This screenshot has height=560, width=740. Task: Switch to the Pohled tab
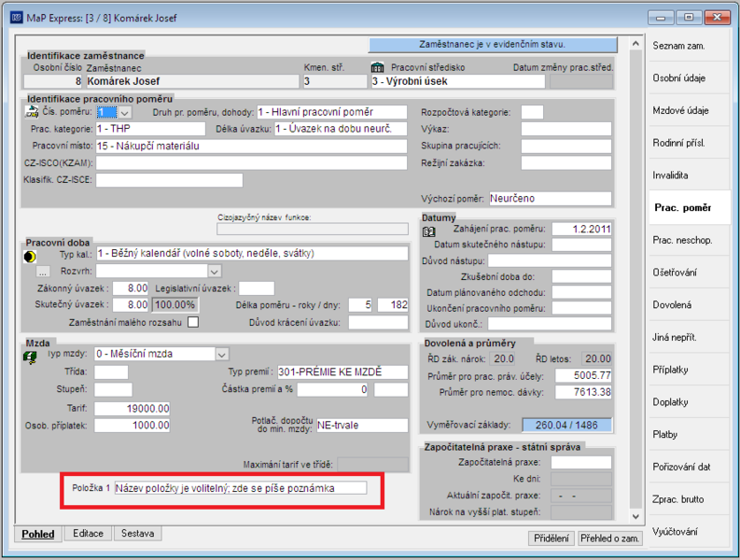click(x=37, y=534)
